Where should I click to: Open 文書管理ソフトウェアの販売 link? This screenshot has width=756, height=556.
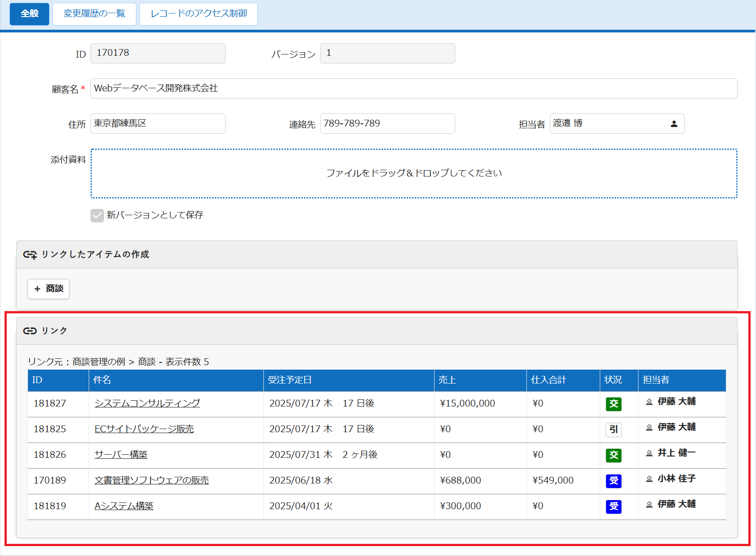pos(152,480)
